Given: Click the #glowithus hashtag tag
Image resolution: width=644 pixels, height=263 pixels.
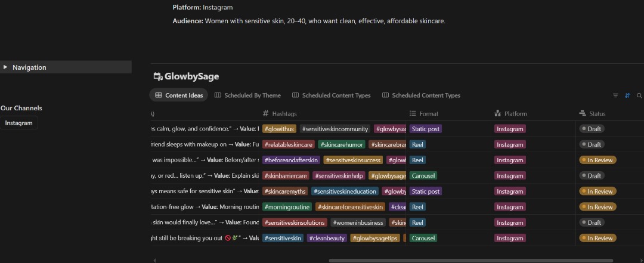Looking at the screenshot, I should [279, 129].
